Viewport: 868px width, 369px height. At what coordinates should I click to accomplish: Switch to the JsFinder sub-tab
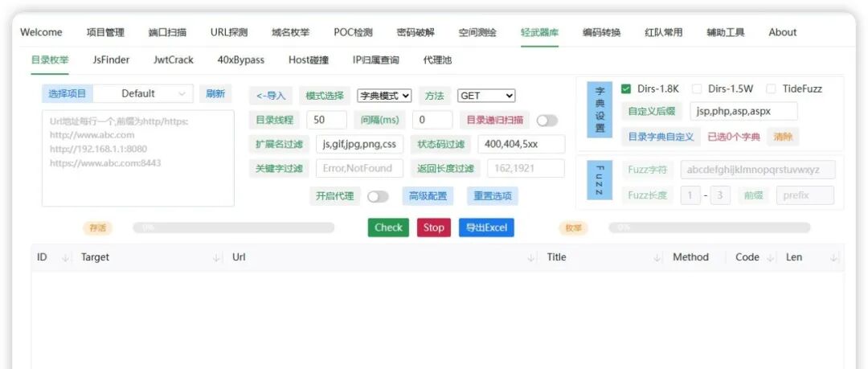(x=111, y=59)
